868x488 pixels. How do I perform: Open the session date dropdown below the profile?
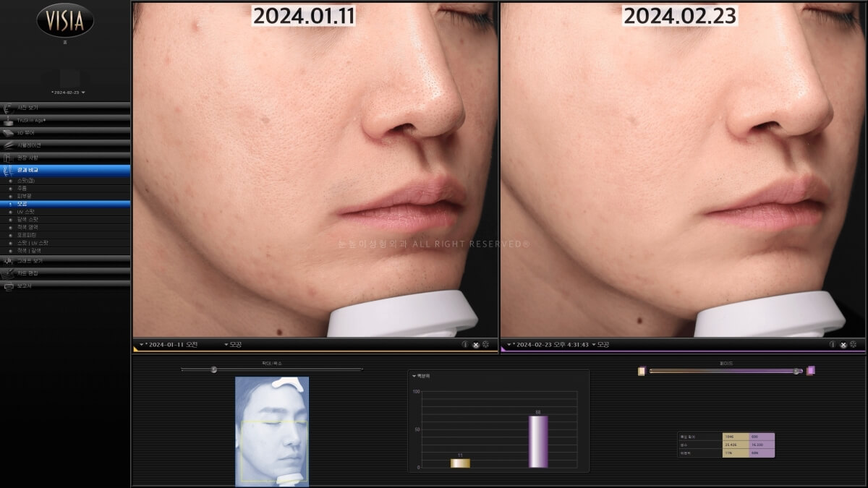click(x=68, y=93)
